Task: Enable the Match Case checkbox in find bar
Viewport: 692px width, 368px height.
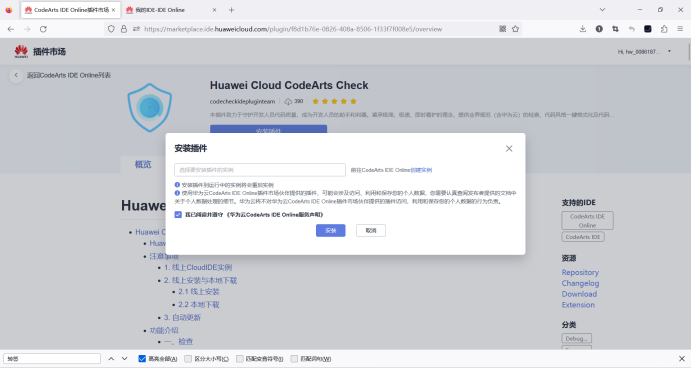Action: pyautogui.click(x=188, y=359)
